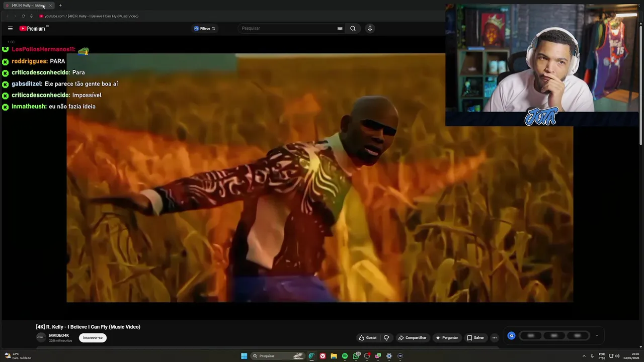
Task: Click the magnifier search button
Action: tap(353, 29)
